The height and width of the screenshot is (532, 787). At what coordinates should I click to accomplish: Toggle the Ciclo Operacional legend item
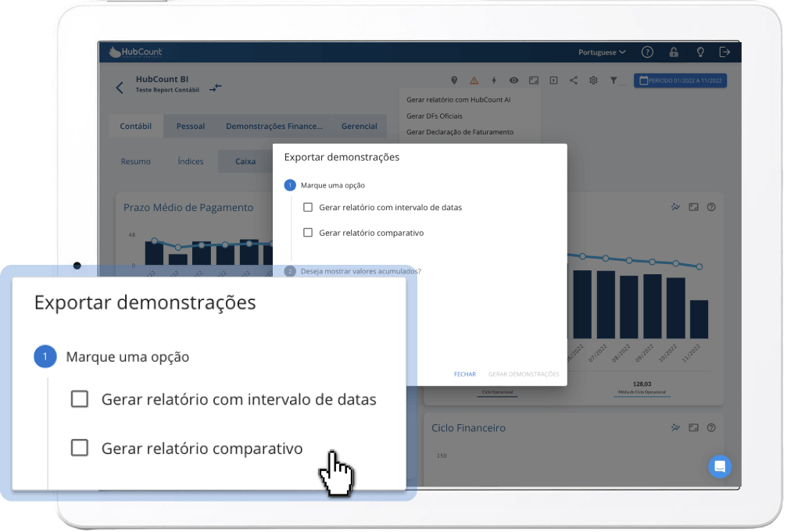497,392
